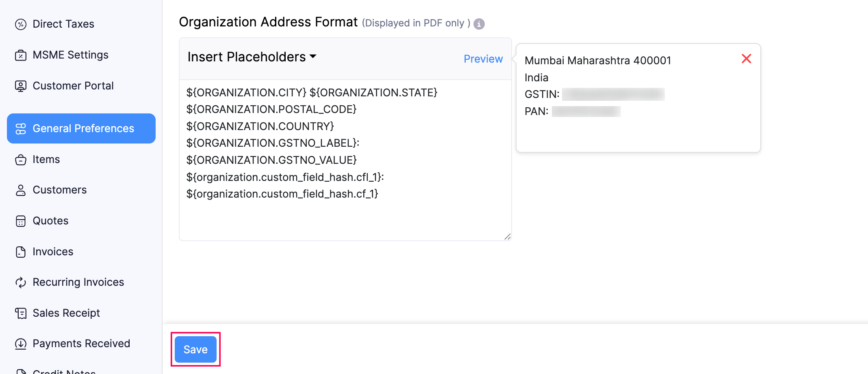Click the info icon beside address format
868x374 pixels.
coord(479,24)
